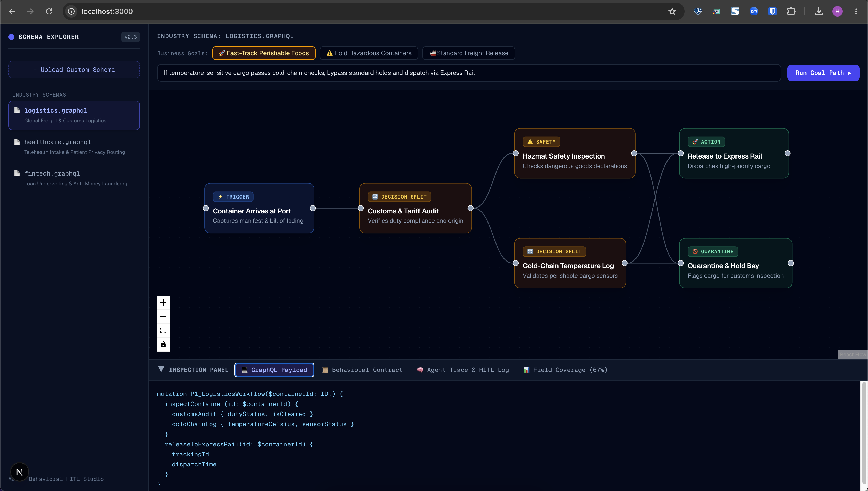Image resolution: width=868 pixels, height=491 pixels.
Task: Click input handle of Hazmat Safety node
Action: pyautogui.click(x=516, y=153)
